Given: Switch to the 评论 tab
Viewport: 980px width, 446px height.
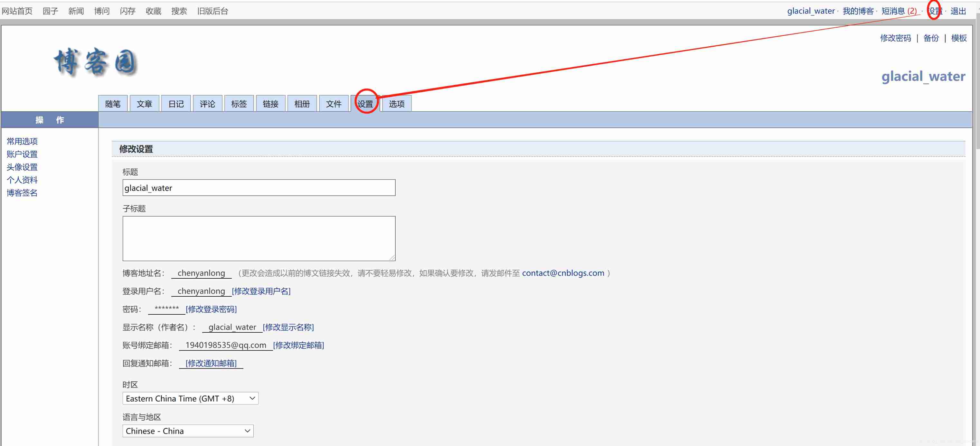Looking at the screenshot, I should (x=207, y=103).
